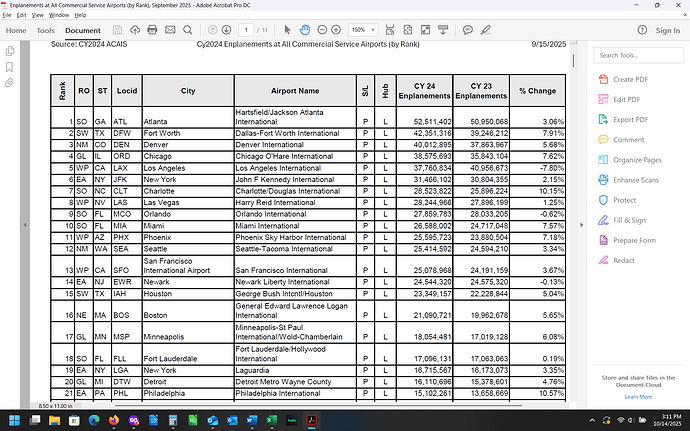This screenshot has width=690, height=431.
Task: Open the Fill & Sign tool
Action: pyautogui.click(x=628, y=220)
